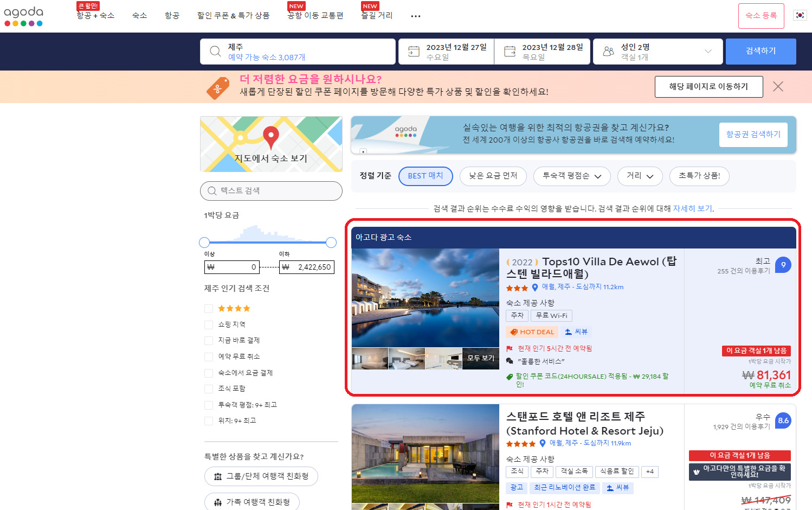This screenshot has height=510, width=812.
Task: Click the location pin for Stanford Hotel
Action: pos(543,443)
